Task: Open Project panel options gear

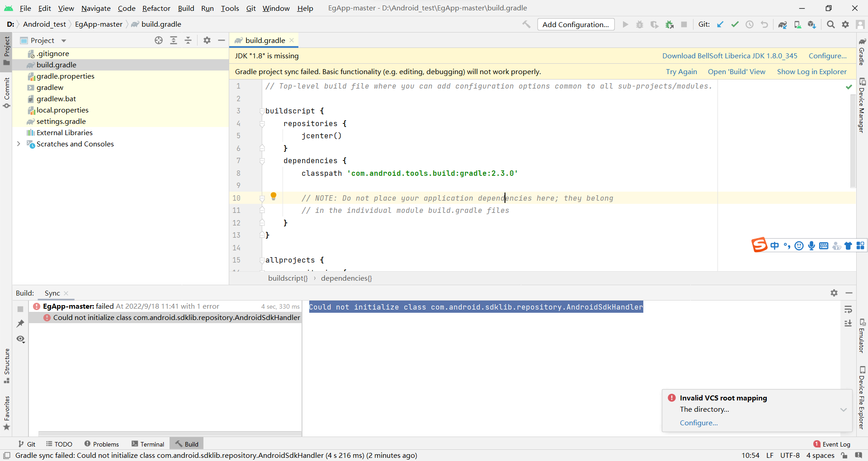Action: coord(207,40)
